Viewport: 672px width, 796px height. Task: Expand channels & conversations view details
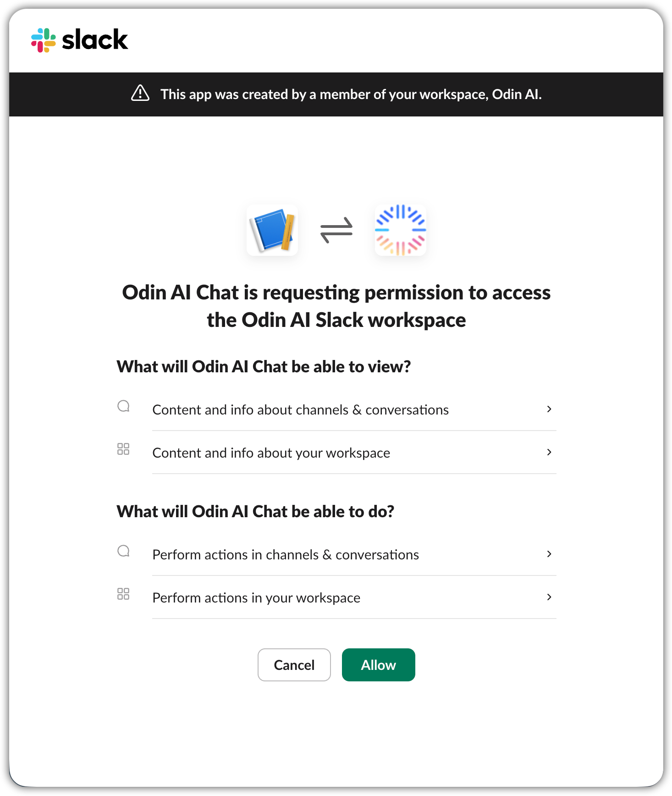coord(549,409)
